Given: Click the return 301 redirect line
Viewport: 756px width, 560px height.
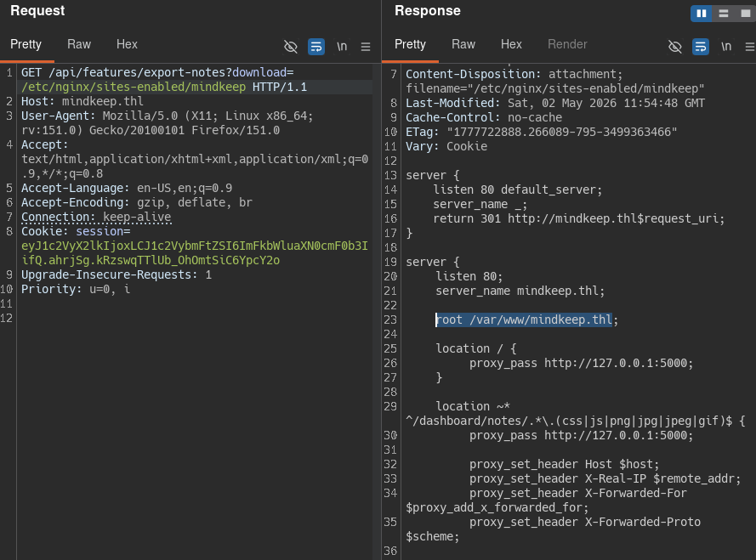Looking at the screenshot, I should 578,218.
